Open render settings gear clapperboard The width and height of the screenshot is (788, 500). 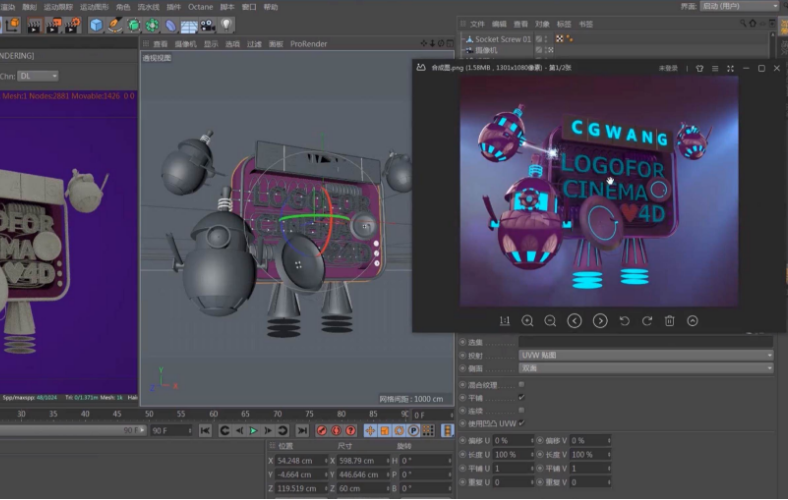pyautogui.click(x=72, y=25)
